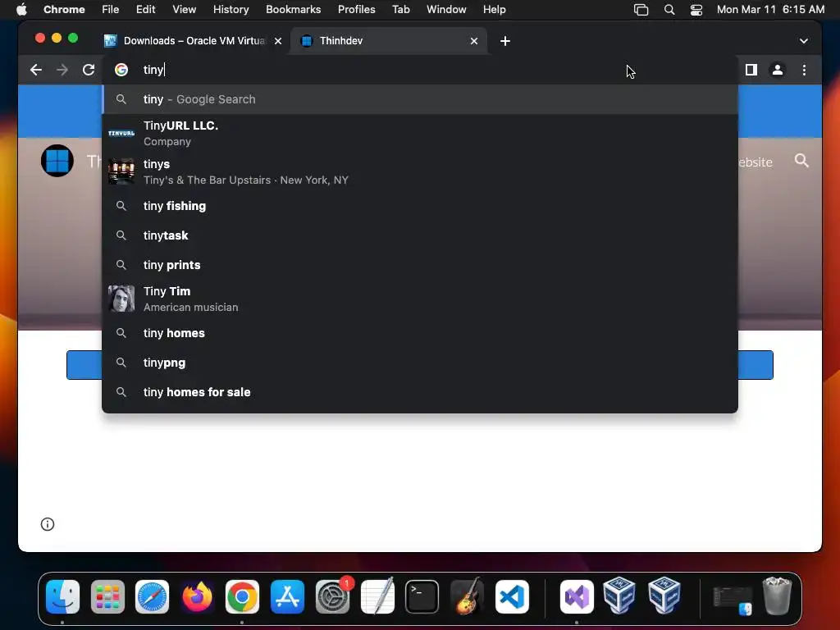
Task: Choose the 'tiny homes' suggestion
Action: click(x=420, y=333)
